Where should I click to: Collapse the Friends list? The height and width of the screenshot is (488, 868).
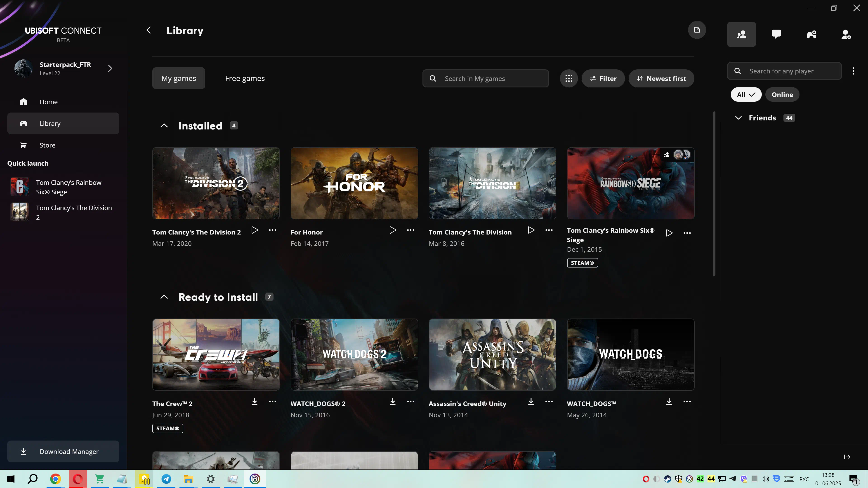pos(738,118)
